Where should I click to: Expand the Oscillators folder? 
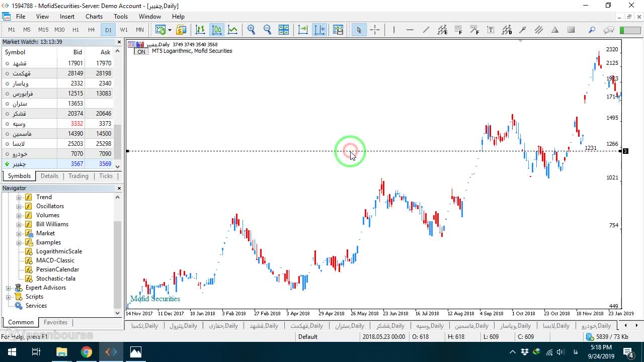(19, 206)
